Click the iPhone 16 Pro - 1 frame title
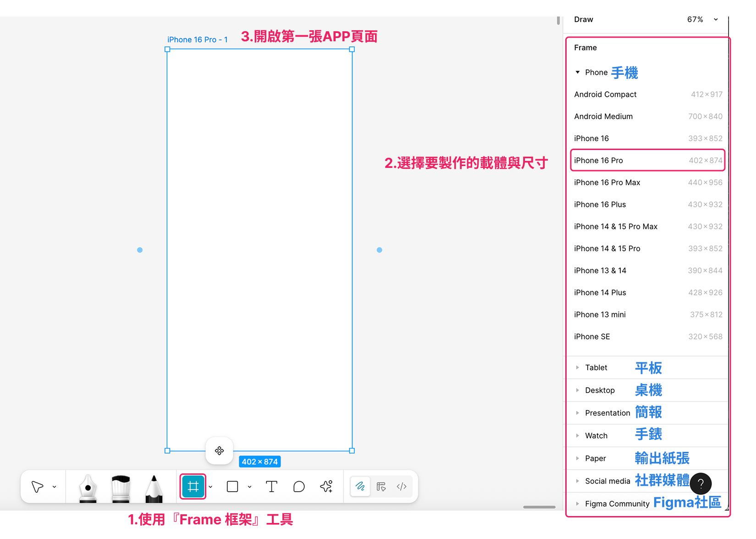 pos(197,40)
